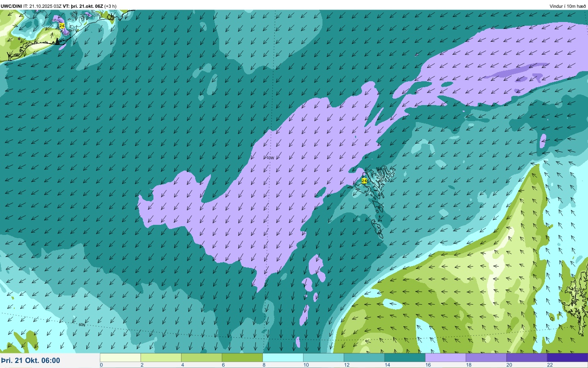
Task: Select the 8–10 light cyan legend swatch
Action: click(283, 357)
